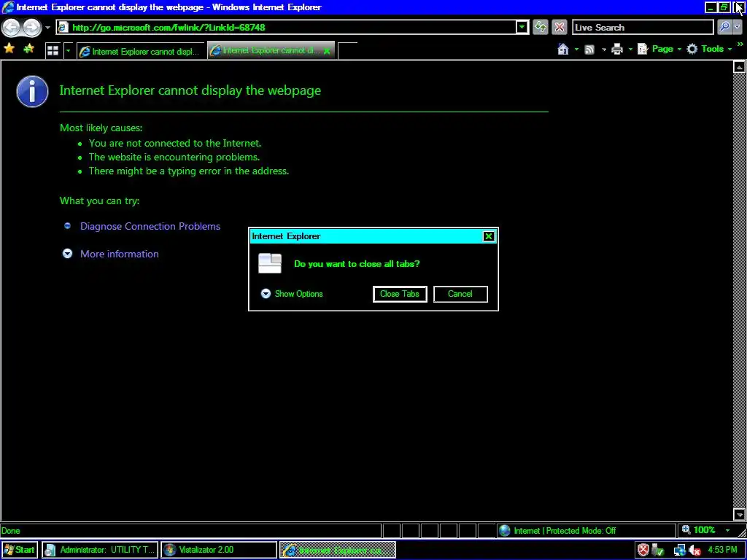747x560 pixels.
Task: Click the page icon left of the URL
Action: point(63,27)
